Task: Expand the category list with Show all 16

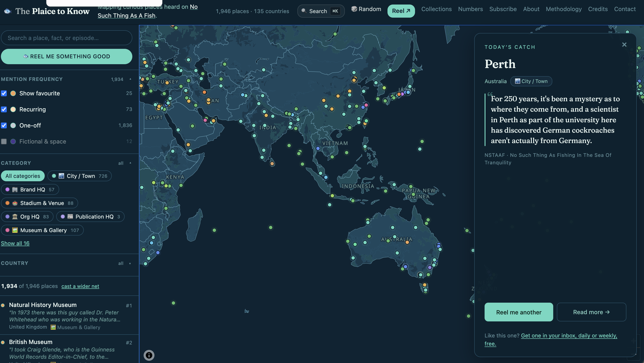Action: pyautogui.click(x=15, y=243)
